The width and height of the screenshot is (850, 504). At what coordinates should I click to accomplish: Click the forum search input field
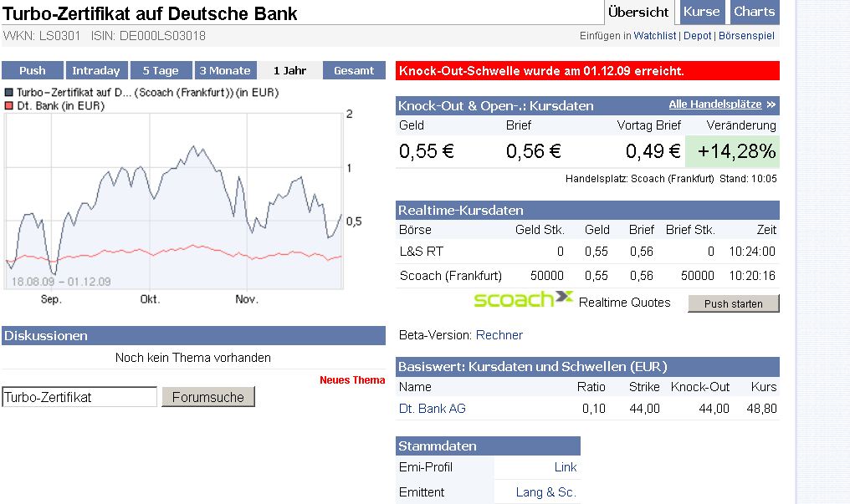click(78, 395)
